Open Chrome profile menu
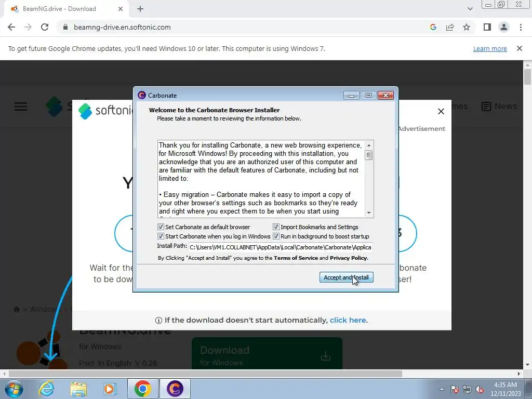The height and width of the screenshot is (399, 532). pyautogui.click(x=504, y=27)
